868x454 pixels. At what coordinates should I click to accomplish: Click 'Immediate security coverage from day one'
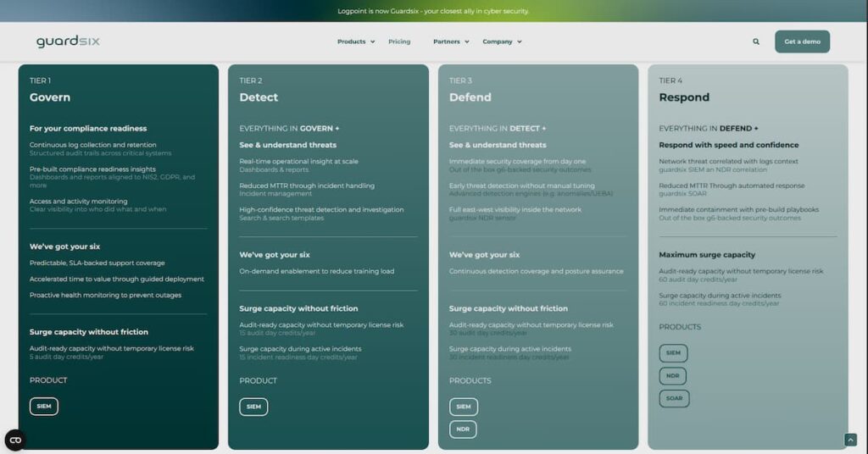point(517,162)
